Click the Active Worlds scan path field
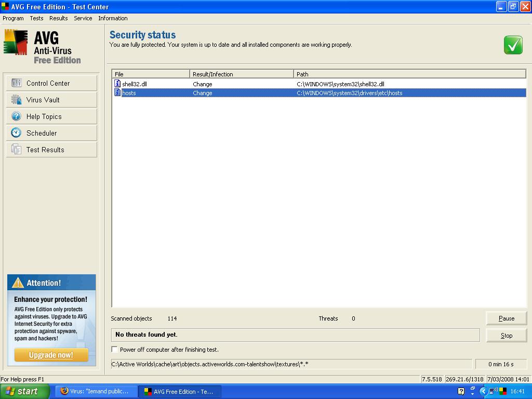This screenshot has width=532, height=399. point(291,364)
